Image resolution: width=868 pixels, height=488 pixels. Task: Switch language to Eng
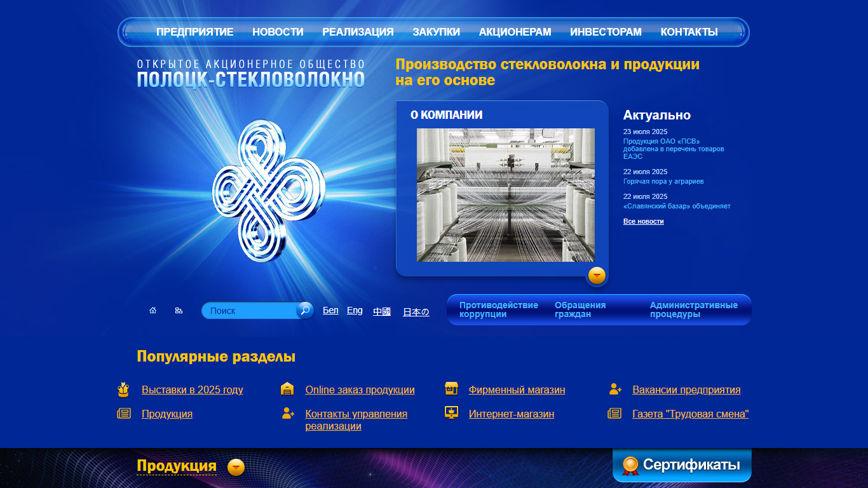click(x=355, y=310)
